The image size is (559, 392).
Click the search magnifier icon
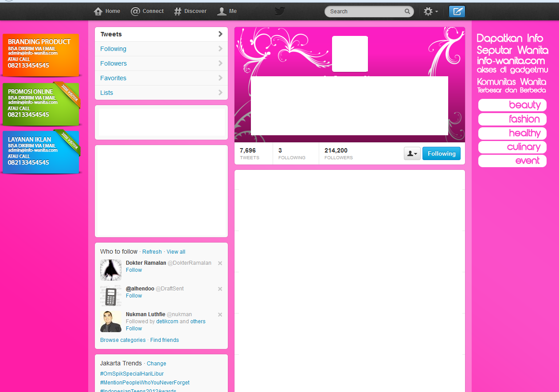407,12
